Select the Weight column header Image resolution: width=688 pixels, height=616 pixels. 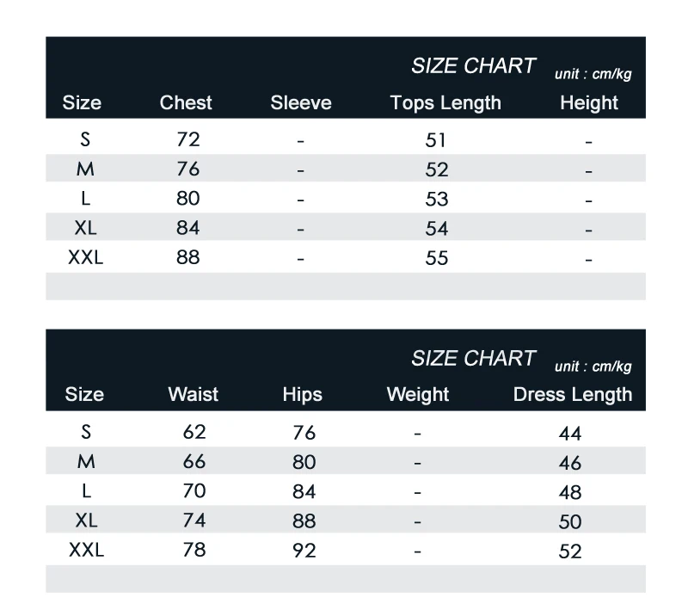[418, 395]
